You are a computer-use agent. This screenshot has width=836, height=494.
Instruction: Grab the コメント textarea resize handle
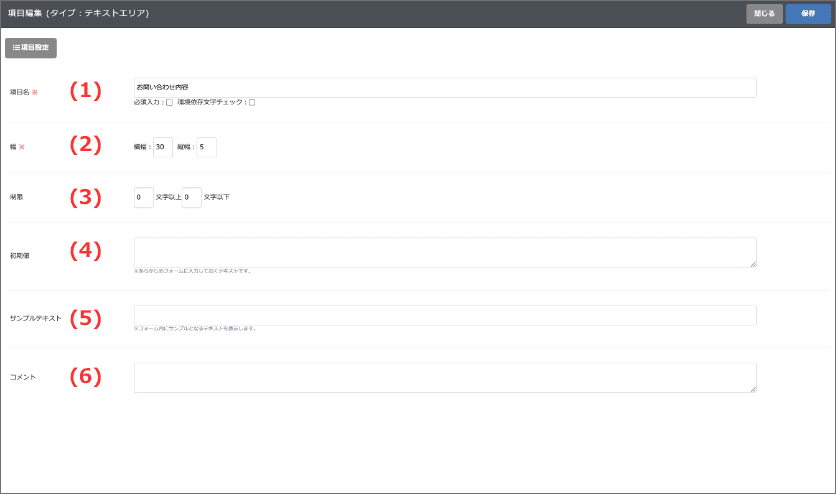pos(753,389)
